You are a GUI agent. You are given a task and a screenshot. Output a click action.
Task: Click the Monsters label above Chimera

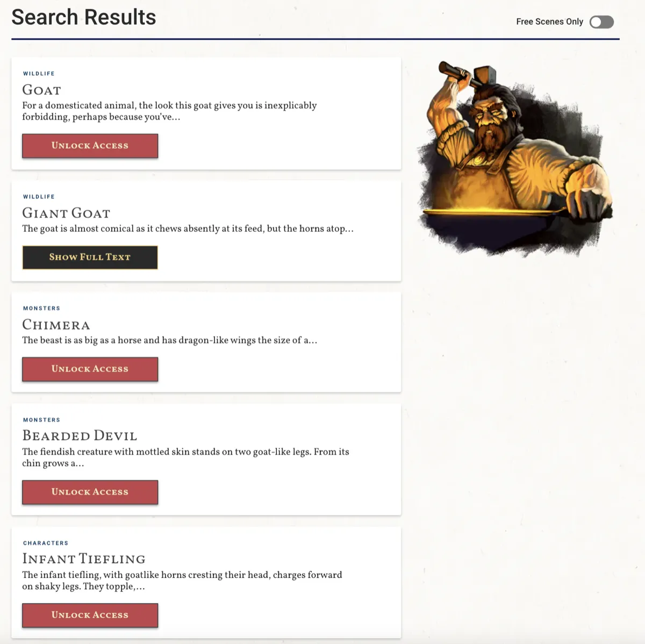41,309
